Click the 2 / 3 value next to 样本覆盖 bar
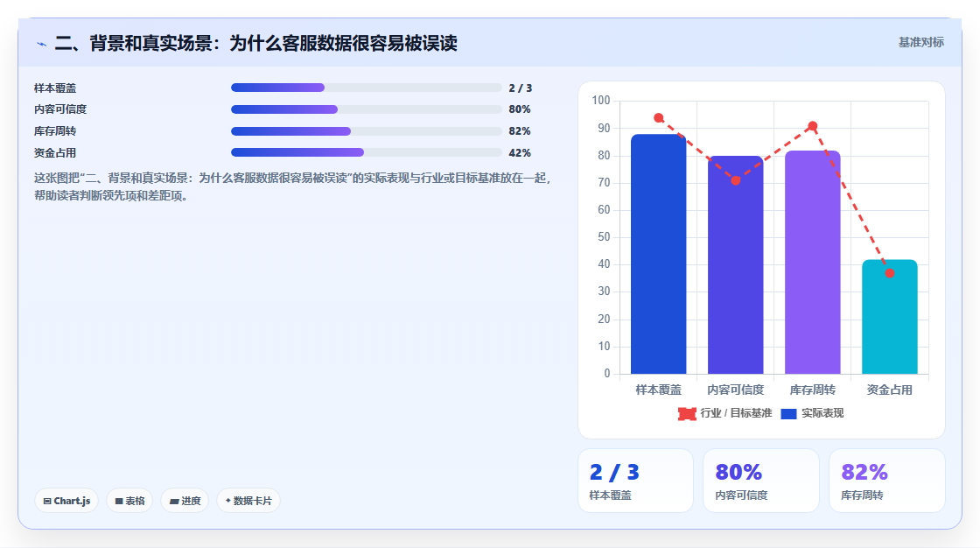 click(521, 88)
